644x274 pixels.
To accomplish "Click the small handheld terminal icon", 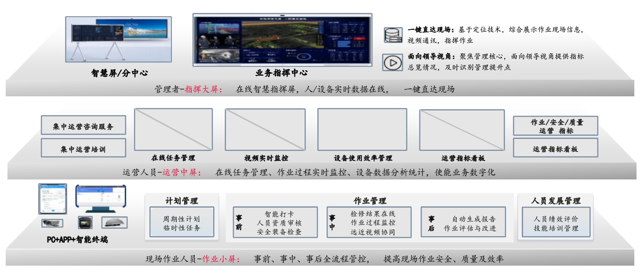I will (85, 223).
